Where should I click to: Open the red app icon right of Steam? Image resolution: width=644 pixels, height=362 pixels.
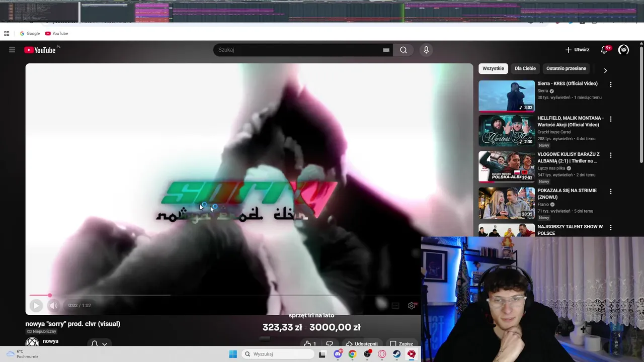tap(412, 354)
